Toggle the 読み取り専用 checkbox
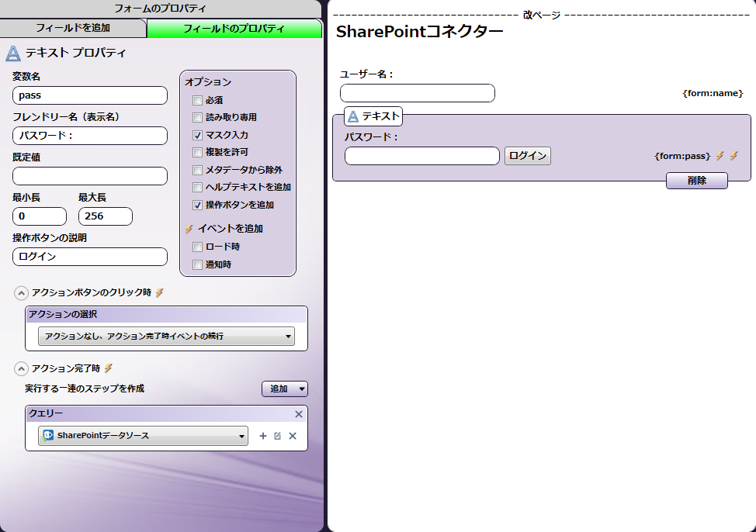 (197, 117)
